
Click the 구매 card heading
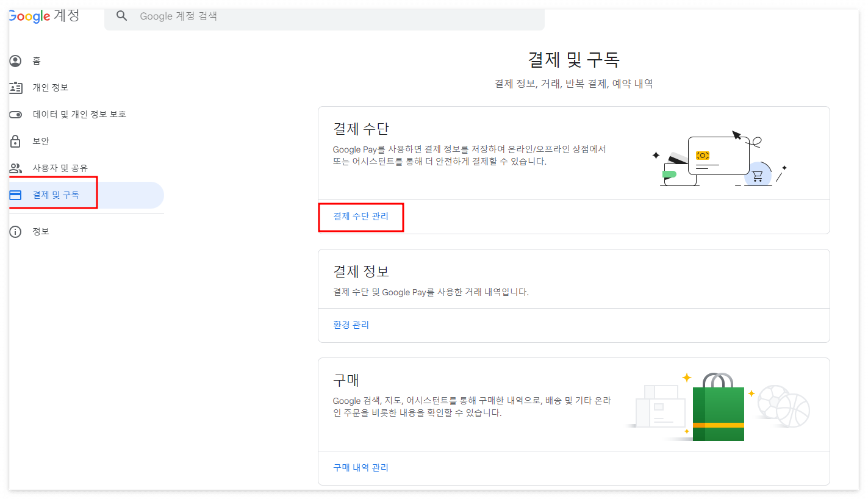(346, 380)
